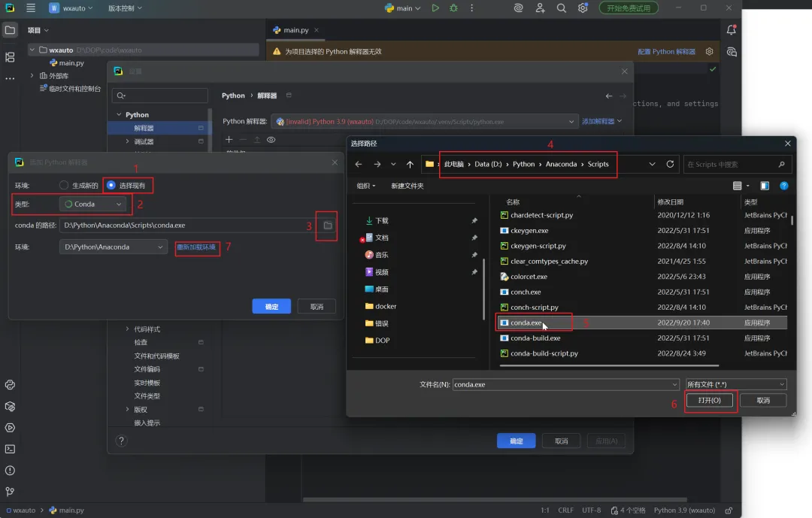Open the AI Assistant icon on right sidebar
The image size is (812, 518).
[732, 52]
